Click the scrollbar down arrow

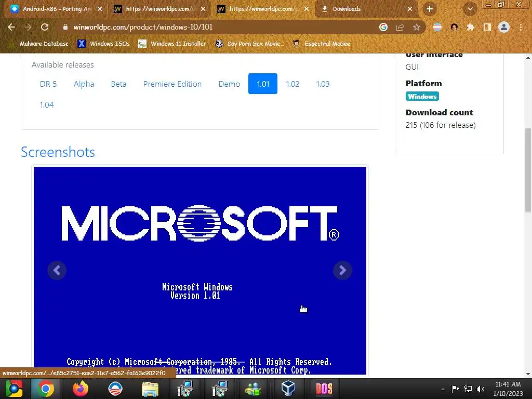tap(528, 374)
